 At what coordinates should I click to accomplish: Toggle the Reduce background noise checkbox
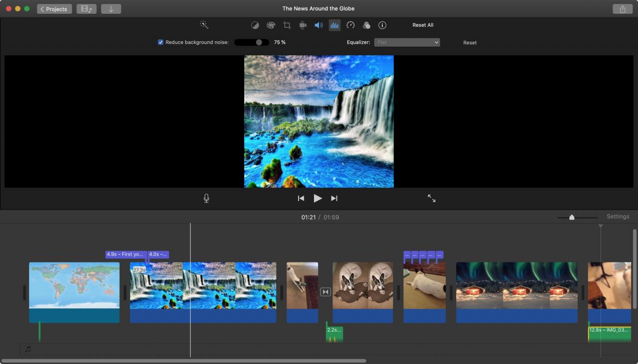click(160, 42)
